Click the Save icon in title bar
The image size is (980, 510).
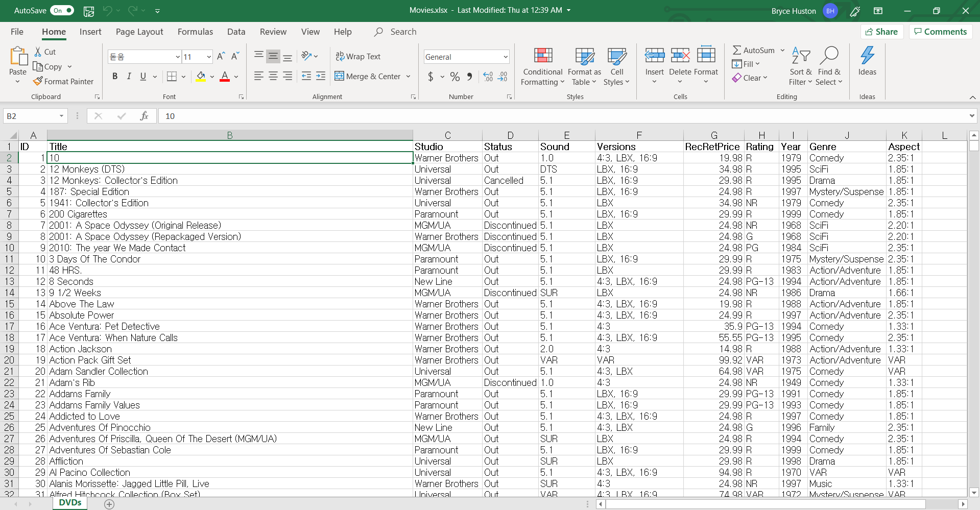(89, 11)
